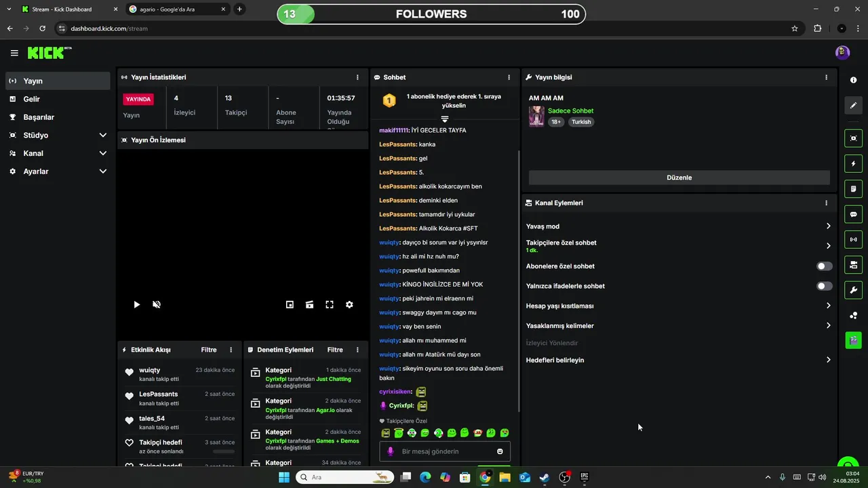The height and width of the screenshot is (488, 868).
Task: Click the Düzenle button
Action: (679, 178)
